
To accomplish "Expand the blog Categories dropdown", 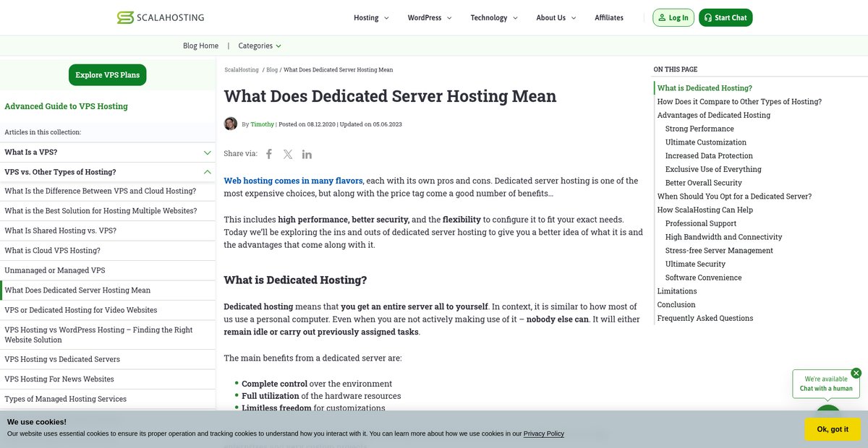I will (260, 46).
